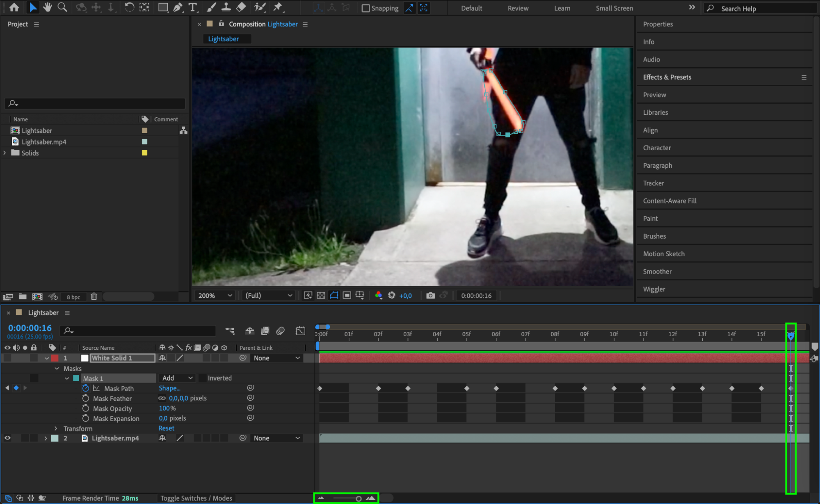Click the delete trash icon in Project panel
The height and width of the screenshot is (504, 820).
tap(94, 296)
